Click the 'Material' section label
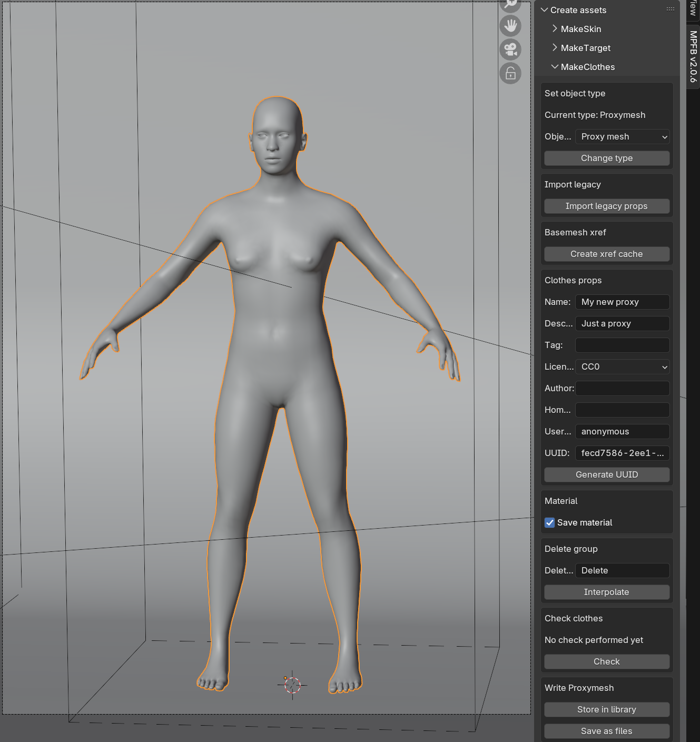The width and height of the screenshot is (700, 742). pyautogui.click(x=561, y=501)
